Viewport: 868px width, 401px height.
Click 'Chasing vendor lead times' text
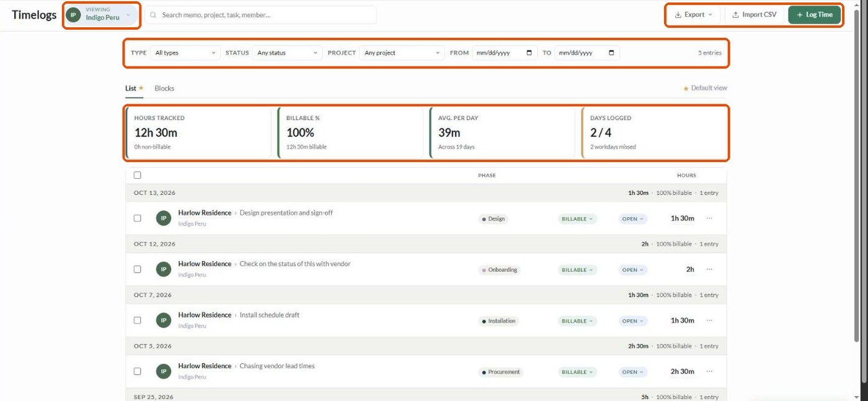pos(277,366)
